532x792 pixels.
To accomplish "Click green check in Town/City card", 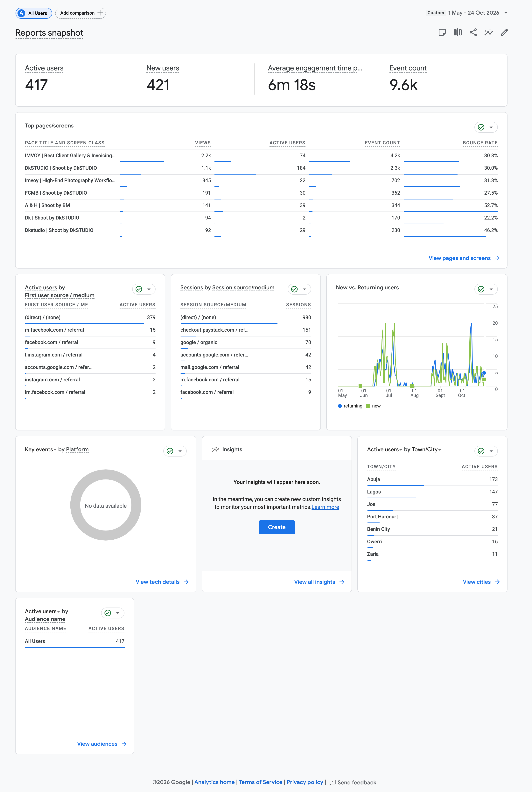I will 481,451.
